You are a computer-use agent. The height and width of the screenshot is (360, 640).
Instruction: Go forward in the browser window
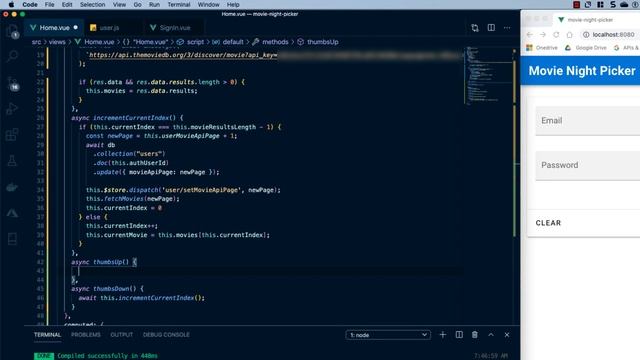click(543, 35)
